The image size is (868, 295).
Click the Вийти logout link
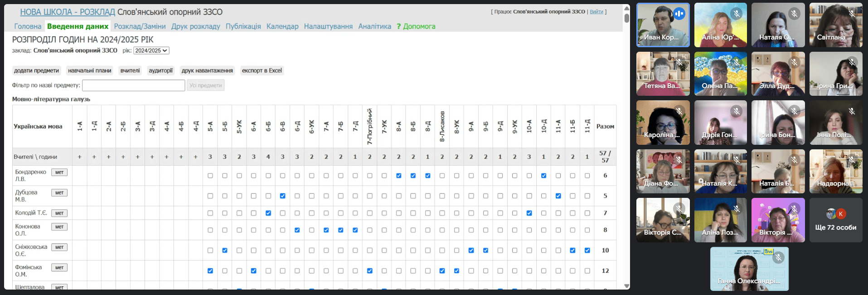[x=596, y=12]
